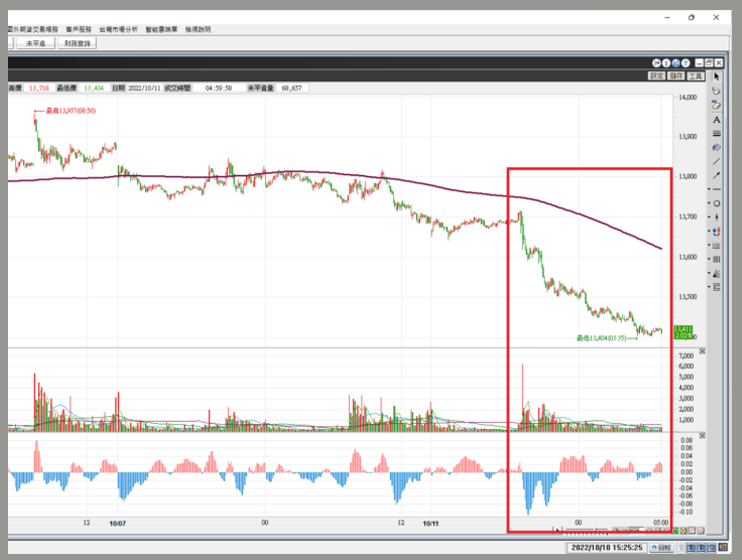Select the Fibonacci retracement levels tool

tap(717, 287)
